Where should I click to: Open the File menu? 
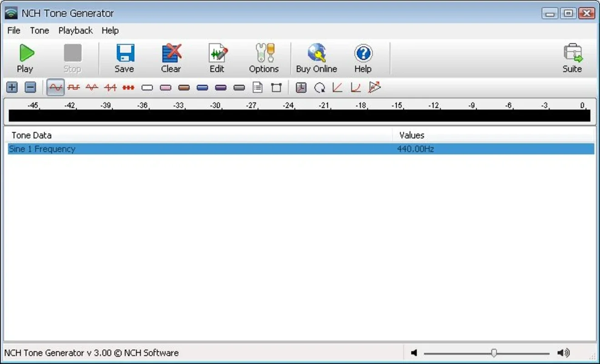14,30
